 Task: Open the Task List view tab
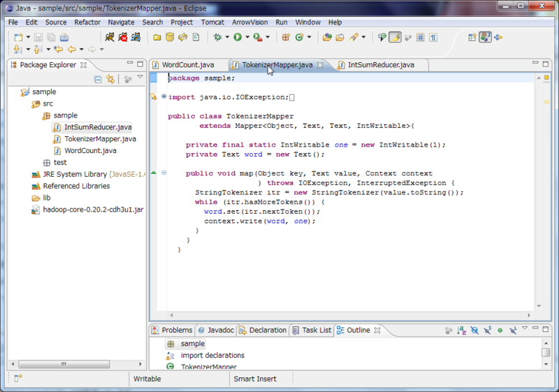[312, 331]
